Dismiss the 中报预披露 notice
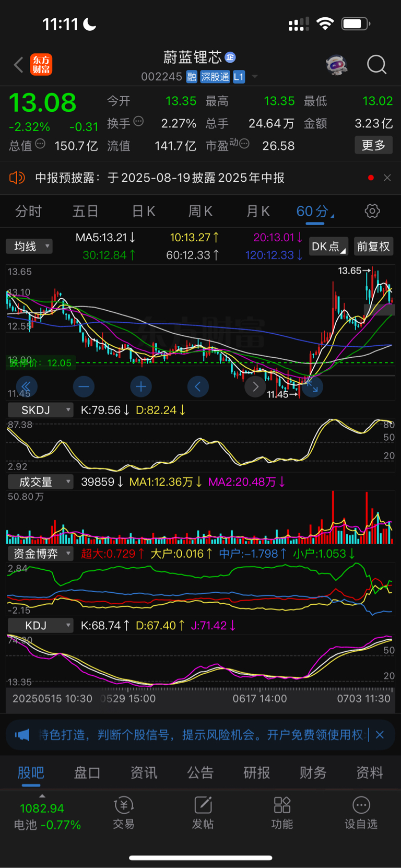The image size is (401, 868). (387, 178)
